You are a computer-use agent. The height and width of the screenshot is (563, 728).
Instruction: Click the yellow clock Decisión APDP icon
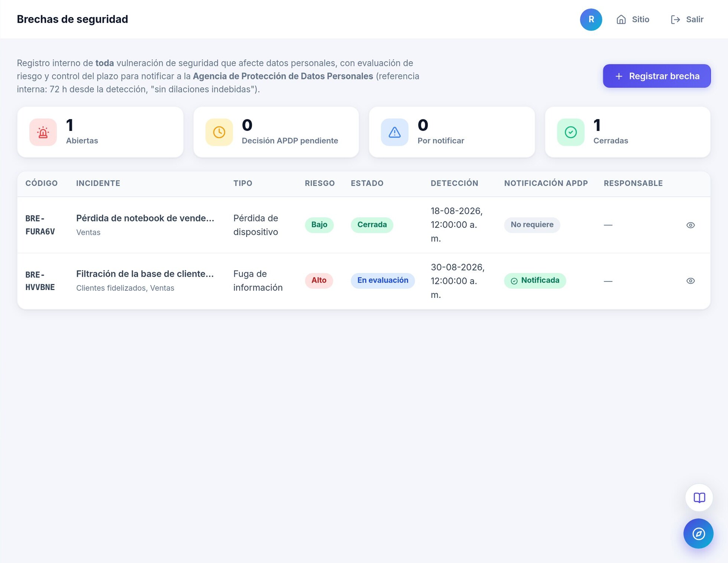tap(219, 132)
